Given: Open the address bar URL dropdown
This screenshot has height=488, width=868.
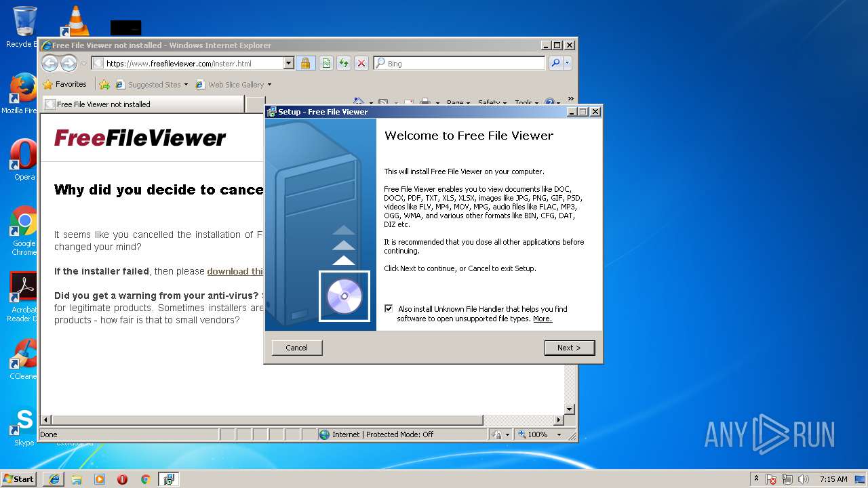Looking at the screenshot, I should tap(288, 63).
